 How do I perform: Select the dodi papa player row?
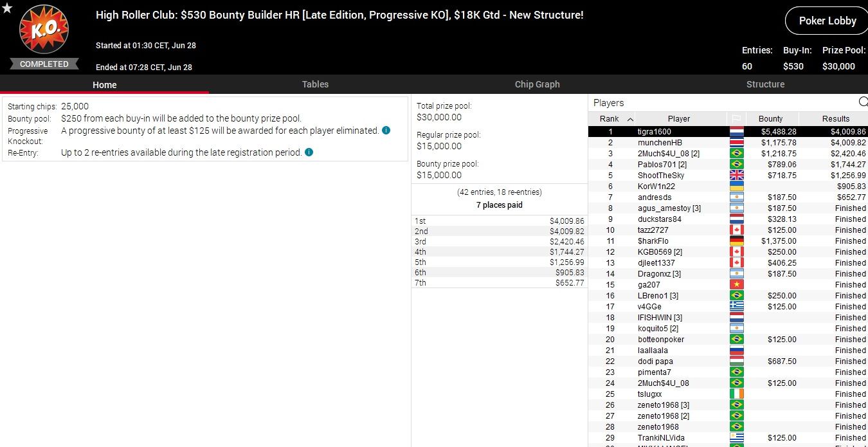(655, 361)
